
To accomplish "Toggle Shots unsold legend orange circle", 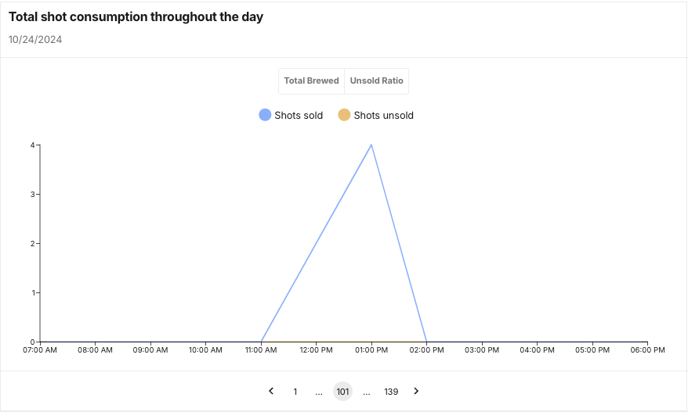I will [x=344, y=115].
